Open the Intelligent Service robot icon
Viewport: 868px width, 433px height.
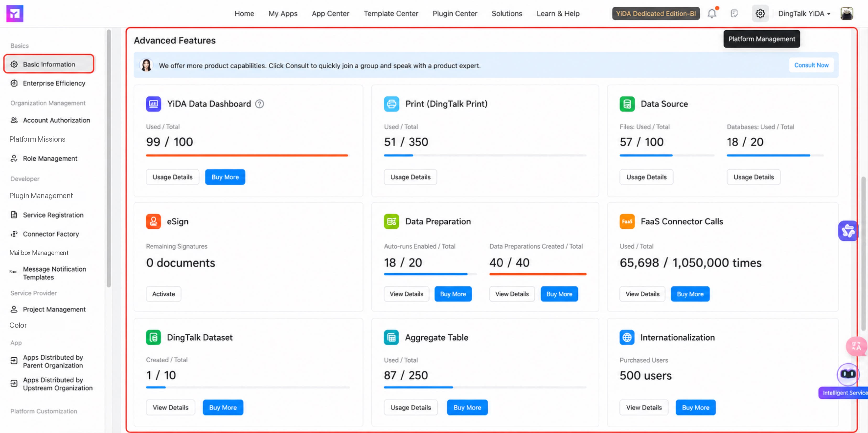tap(848, 374)
